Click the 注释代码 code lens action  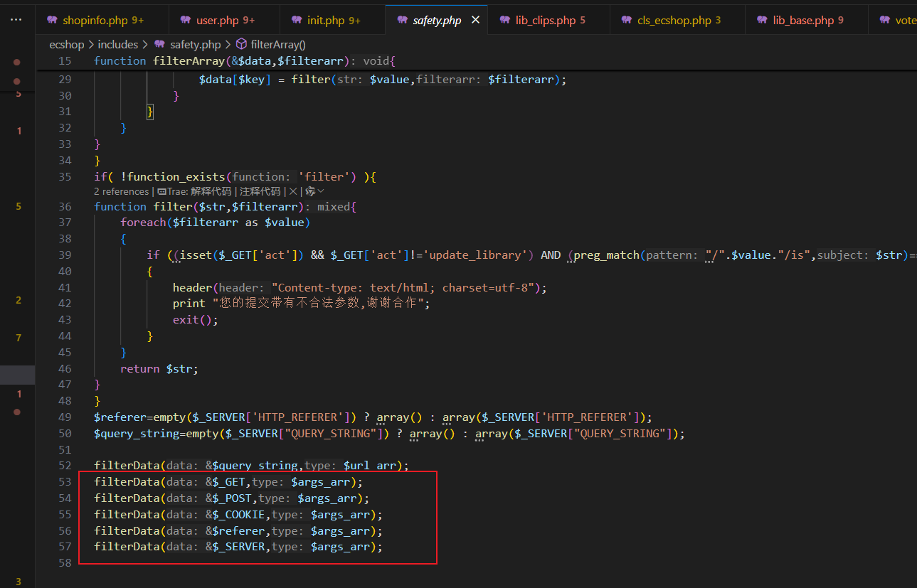click(x=260, y=191)
